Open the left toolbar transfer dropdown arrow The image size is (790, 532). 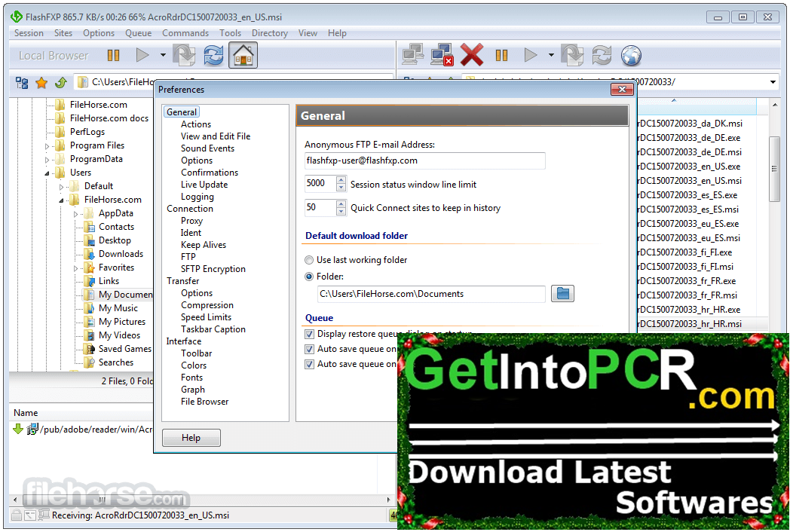coord(163,55)
